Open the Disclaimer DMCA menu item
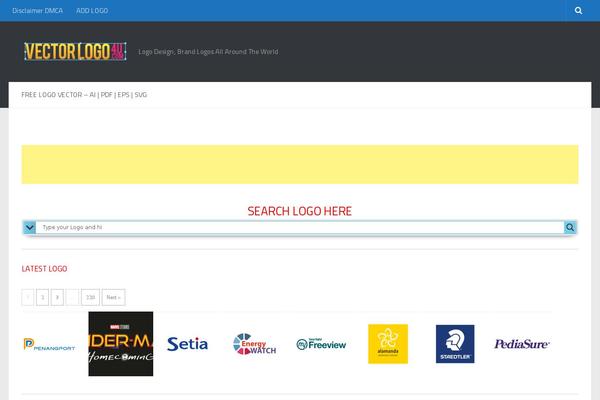 pos(38,11)
